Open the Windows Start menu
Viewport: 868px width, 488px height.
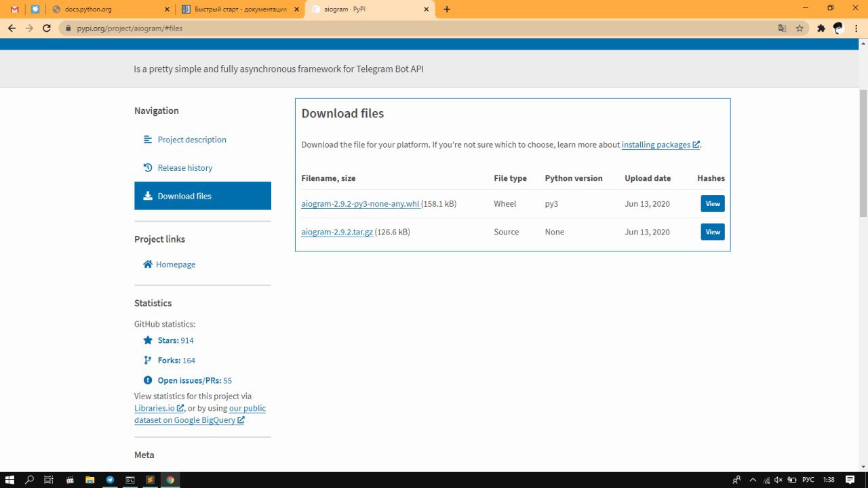(x=9, y=480)
